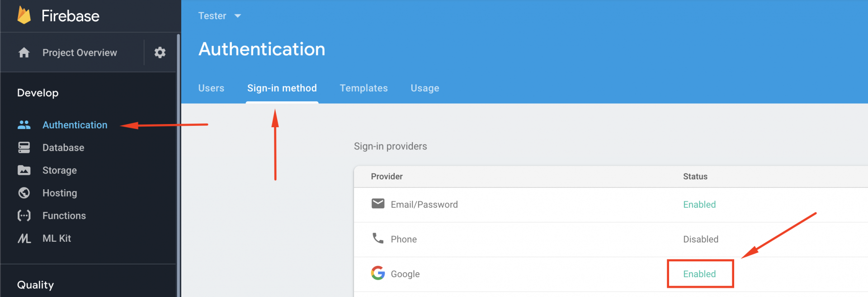The width and height of the screenshot is (868, 297).
Task: Click the Hosting globe icon
Action: pos(24,193)
